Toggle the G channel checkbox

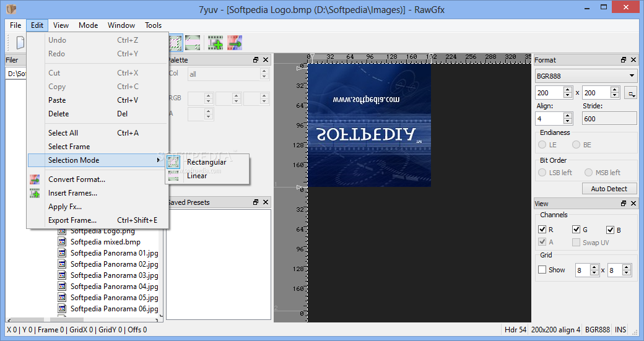pyautogui.click(x=577, y=230)
